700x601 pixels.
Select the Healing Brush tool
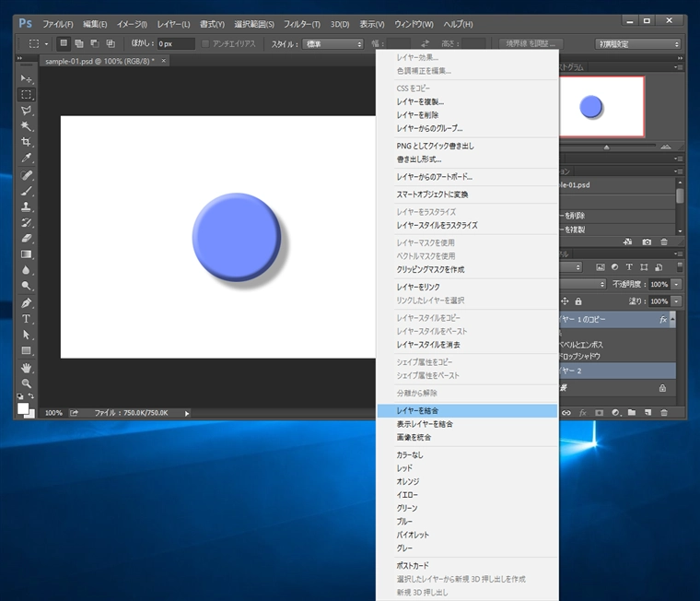(26, 175)
